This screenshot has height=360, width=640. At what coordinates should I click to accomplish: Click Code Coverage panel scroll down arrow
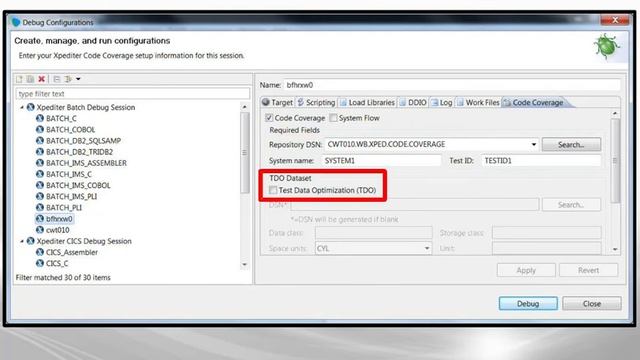(x=615, y=249)
